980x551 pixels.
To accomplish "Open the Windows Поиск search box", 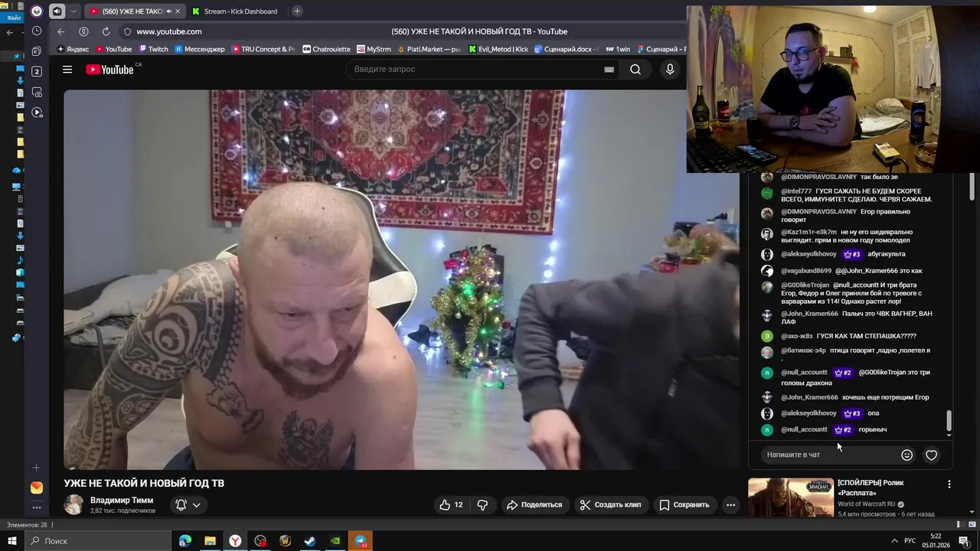I will tap(98, 541).
